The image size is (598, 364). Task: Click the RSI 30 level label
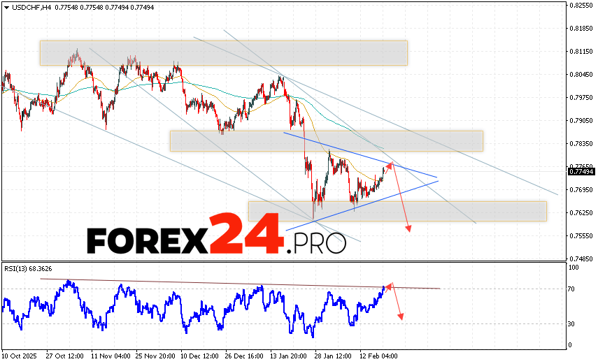pos(571,323)
